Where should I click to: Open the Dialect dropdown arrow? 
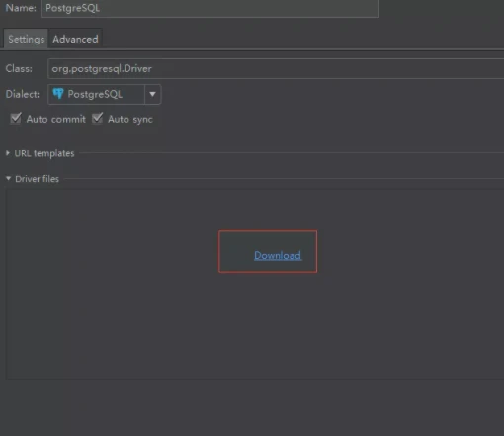point(152,94)
